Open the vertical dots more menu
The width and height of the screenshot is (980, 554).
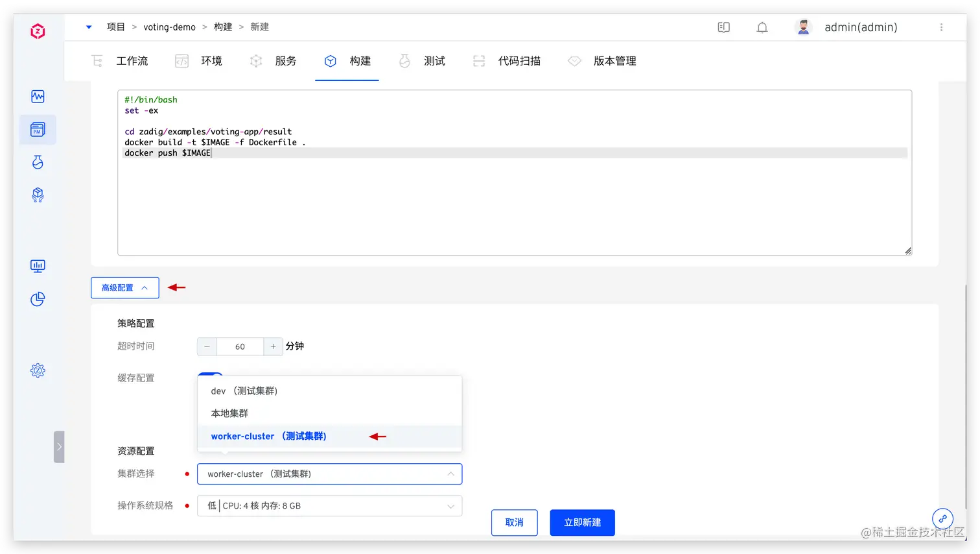coord(941,27)
